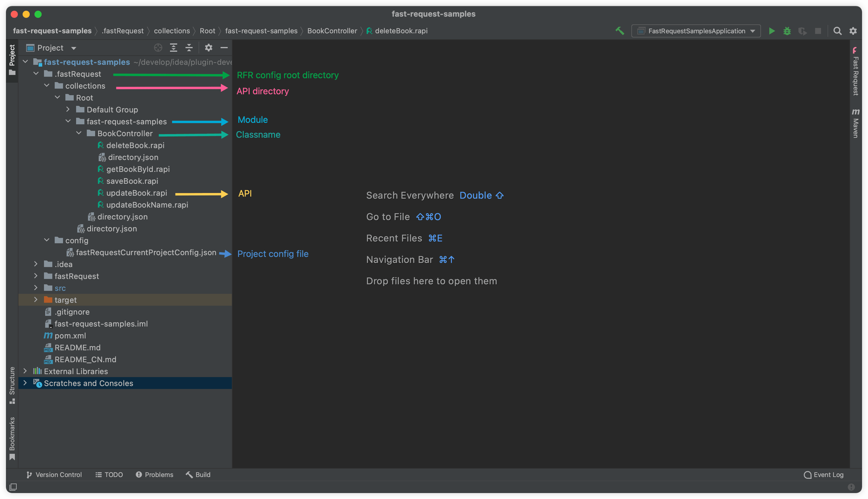Viewport: 868px width, 499px height.
Task: Collapse the BookController folder
Action: click(79, 133)
